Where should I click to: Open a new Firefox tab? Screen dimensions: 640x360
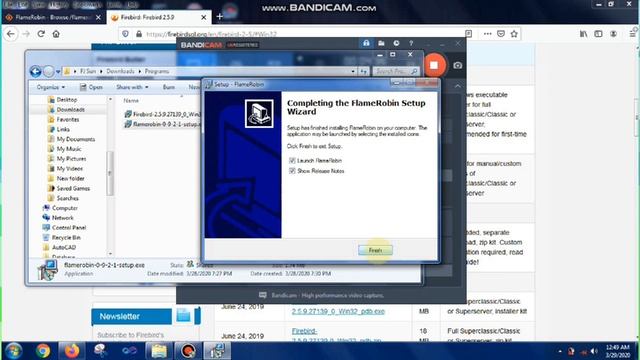coord(220,17)
